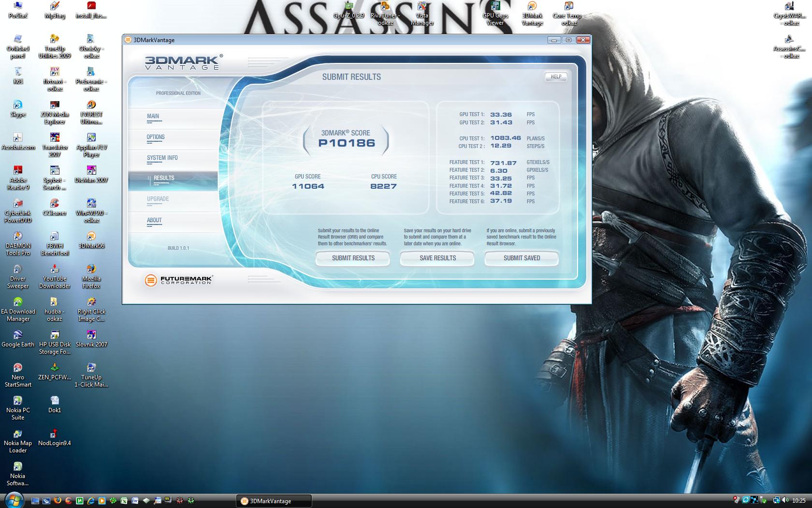The width and height of the screenshot is (812, 508).
Task: Open Core Temp shortcut icon
Action: point(569,14)
